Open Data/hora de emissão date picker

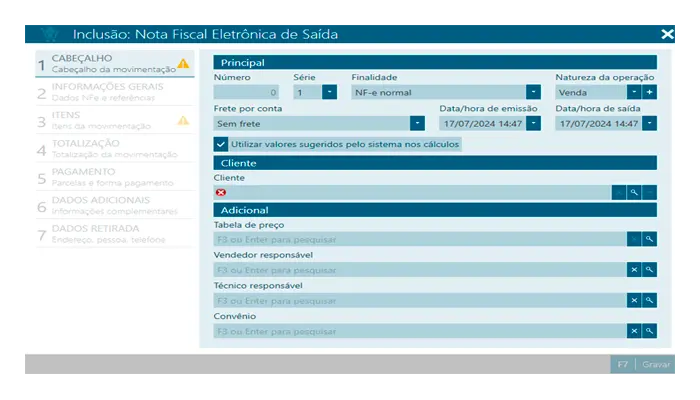pyautogui.click(x=533, y=123)
